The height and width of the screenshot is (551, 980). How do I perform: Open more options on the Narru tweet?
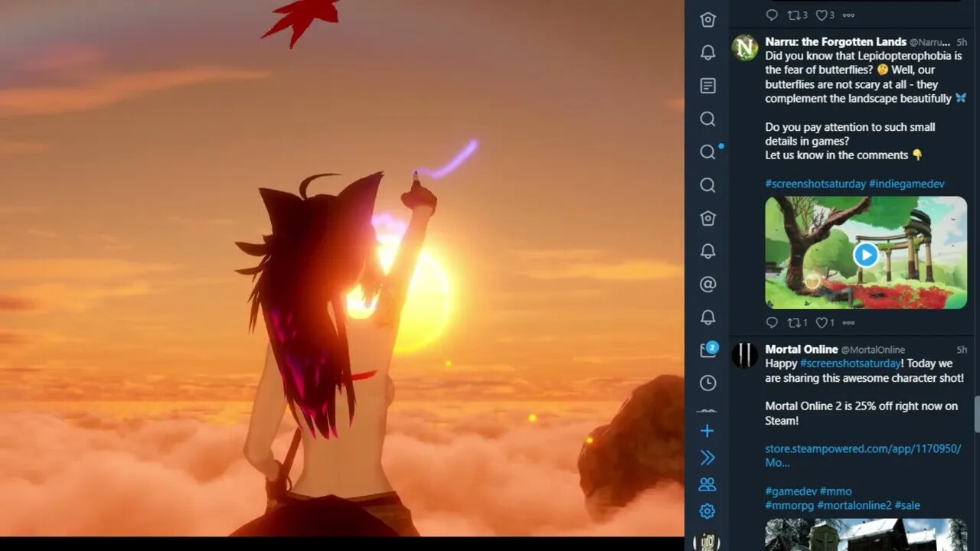tap(848, 323)
